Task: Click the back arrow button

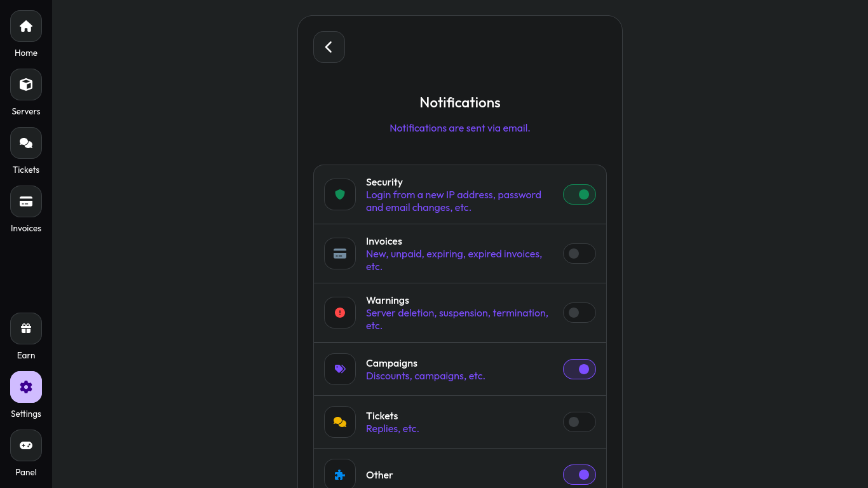Action: click(x=329, y=47)
